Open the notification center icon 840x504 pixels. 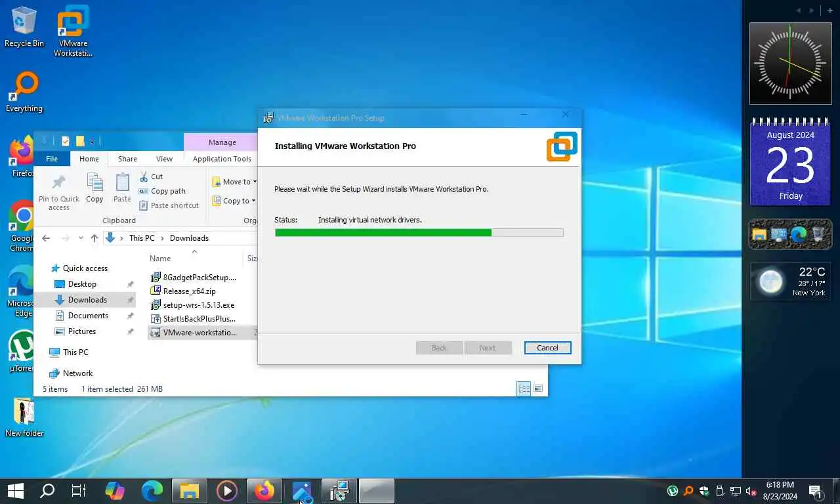click(x=816, y=491)
